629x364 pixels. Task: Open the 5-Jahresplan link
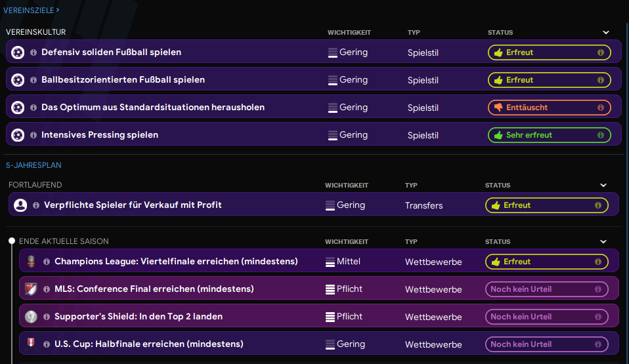click(x=33, y=165)
